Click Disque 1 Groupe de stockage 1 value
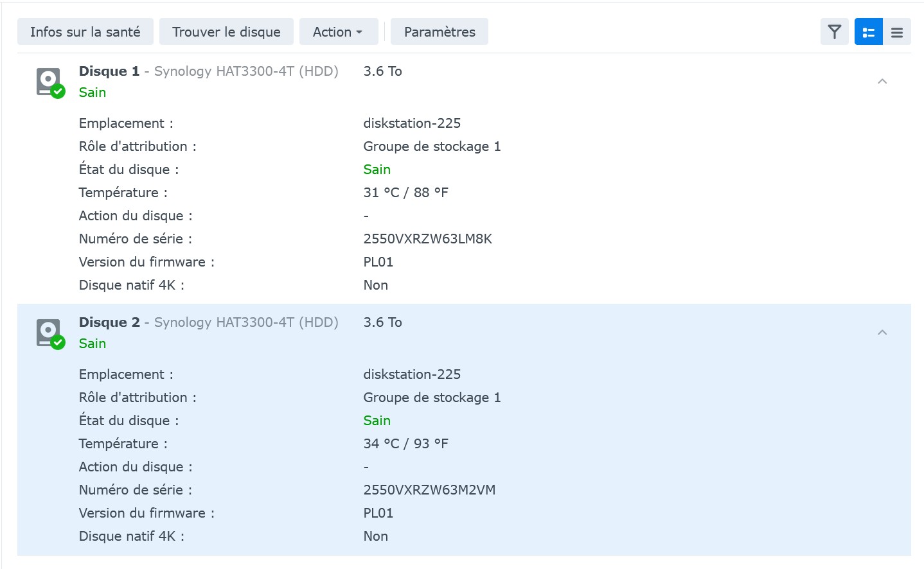This screenshot has height=569, width=924. coord(432,146)
